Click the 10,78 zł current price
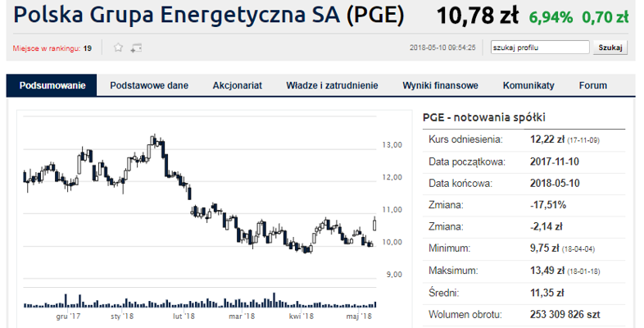Screen dimensions: 644x328 point(478,16)
